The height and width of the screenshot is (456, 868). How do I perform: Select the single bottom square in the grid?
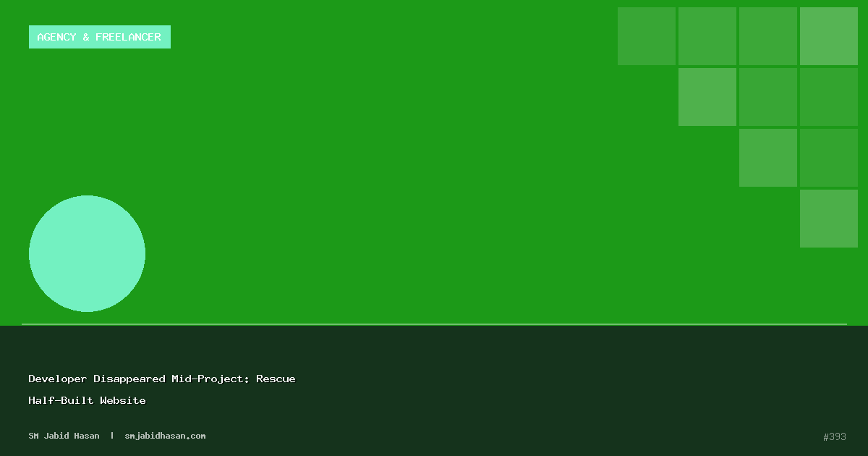coord(829,218)
